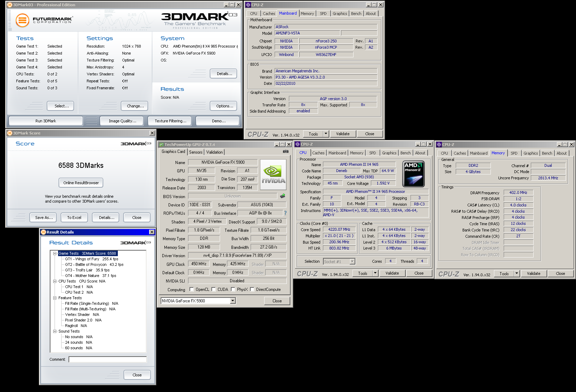Open CPU tab in the Memory CPU-Z window
The width and height of the screenshot is (576, 392).
(444, 153)
